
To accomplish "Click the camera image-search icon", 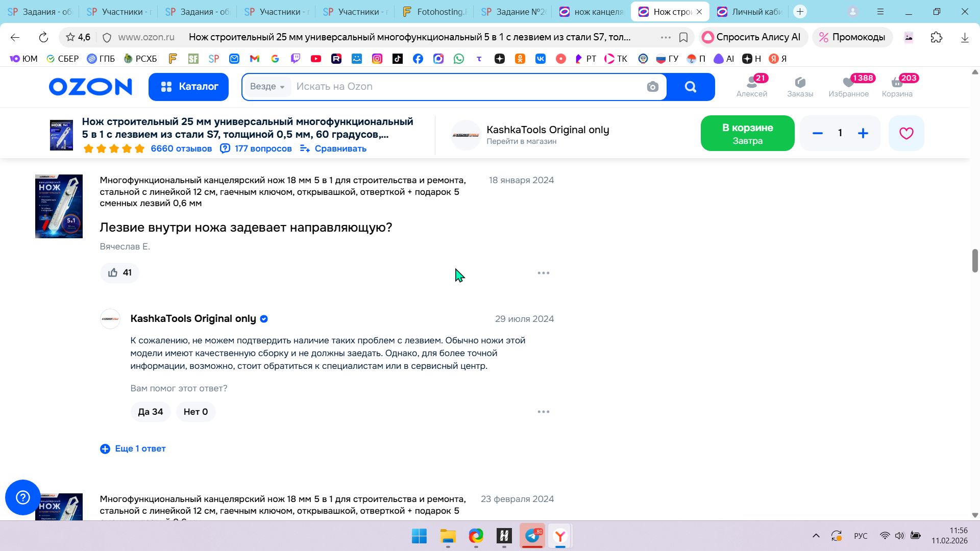I will [652, 87].
